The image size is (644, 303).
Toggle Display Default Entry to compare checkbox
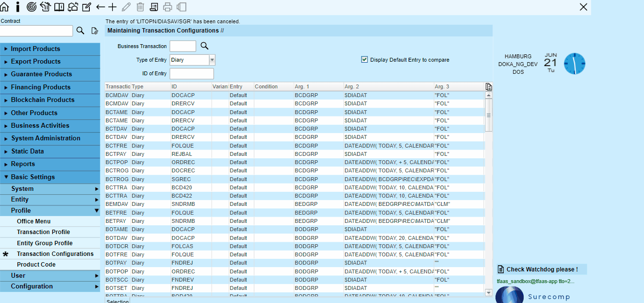pyautogui.click(x=364, y=60)
